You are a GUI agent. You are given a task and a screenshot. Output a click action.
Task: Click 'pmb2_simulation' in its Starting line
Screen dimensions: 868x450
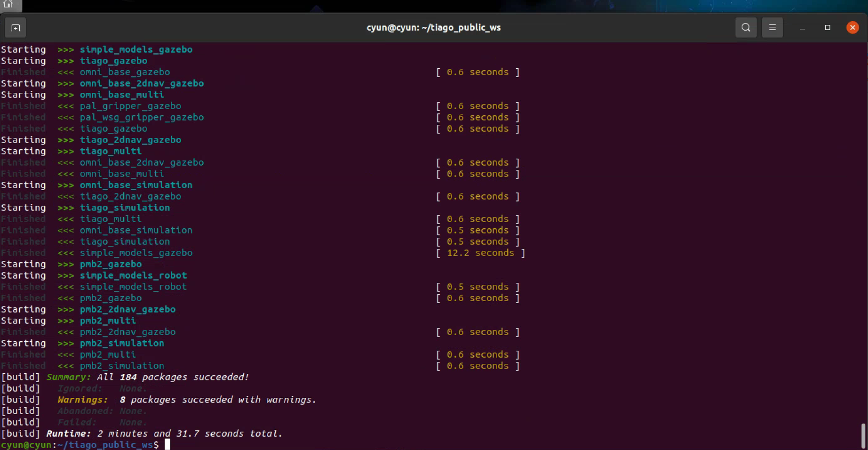[122, 343]
